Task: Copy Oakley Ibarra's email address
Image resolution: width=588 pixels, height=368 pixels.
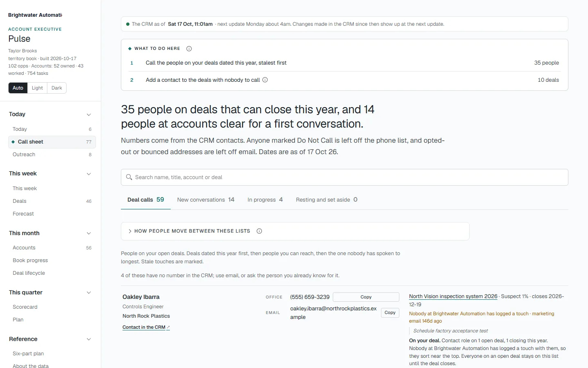Action: (x=390, y=313)
